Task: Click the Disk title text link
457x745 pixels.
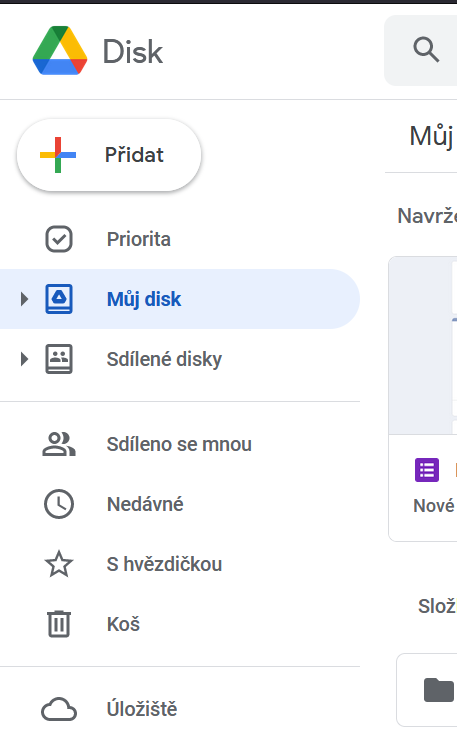Action: coord(133,51)
